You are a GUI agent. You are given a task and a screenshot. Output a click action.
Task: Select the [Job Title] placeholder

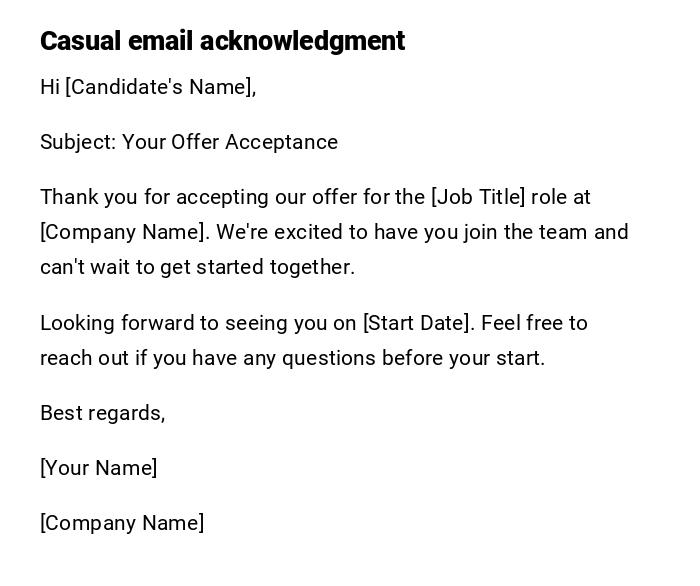[x=478, y=197]
